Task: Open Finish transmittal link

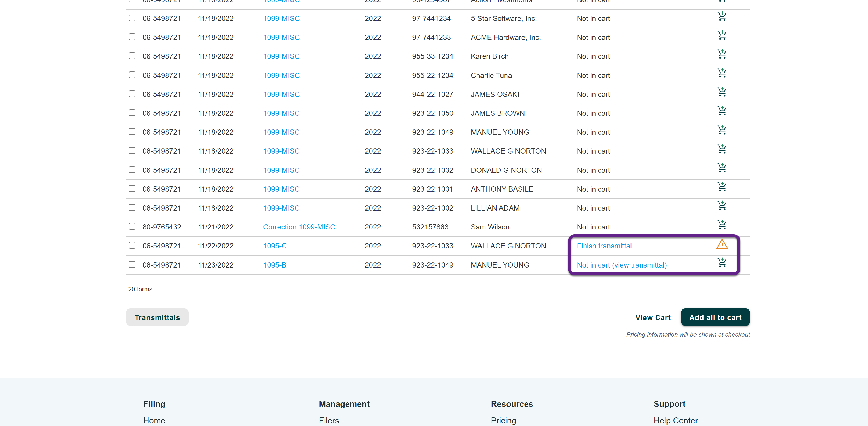Action: 604,246
